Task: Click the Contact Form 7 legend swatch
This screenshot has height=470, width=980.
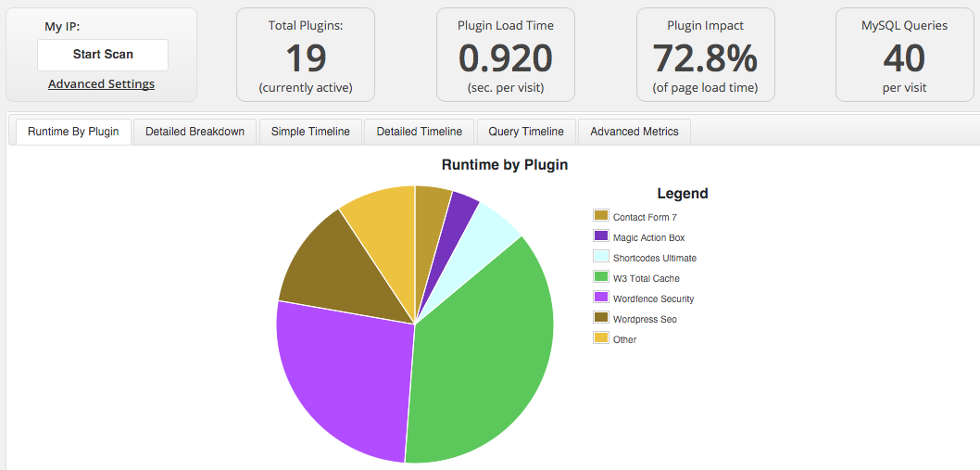Action: 600,215
